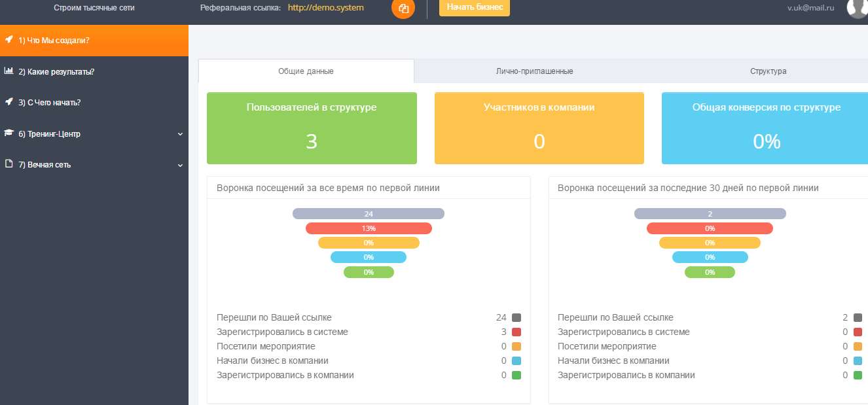868x405 pixels.
Task: Click the 'Реферальная ссылка:' label
Action: [x=240, y=8]
